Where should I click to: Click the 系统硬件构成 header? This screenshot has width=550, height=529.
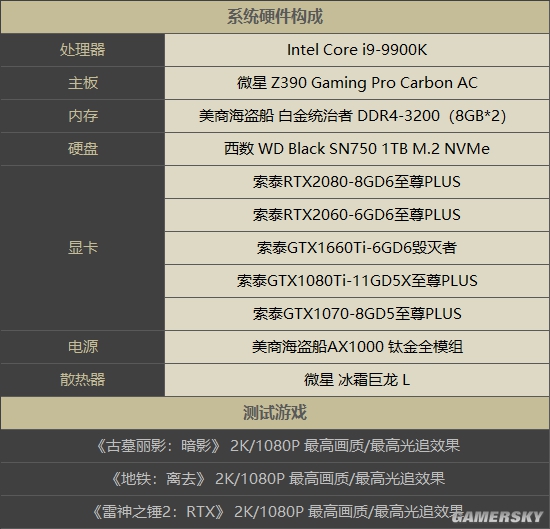[x=275, y=17]
